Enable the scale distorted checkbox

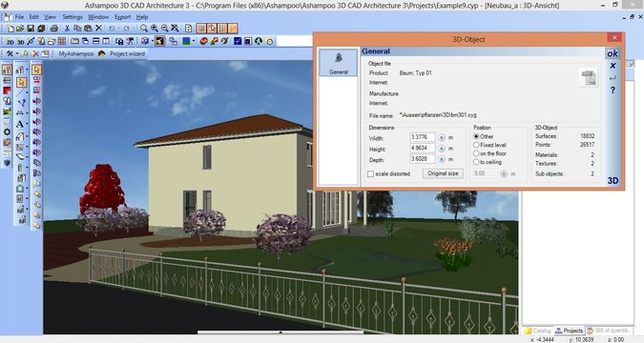(x=370, y=174)
